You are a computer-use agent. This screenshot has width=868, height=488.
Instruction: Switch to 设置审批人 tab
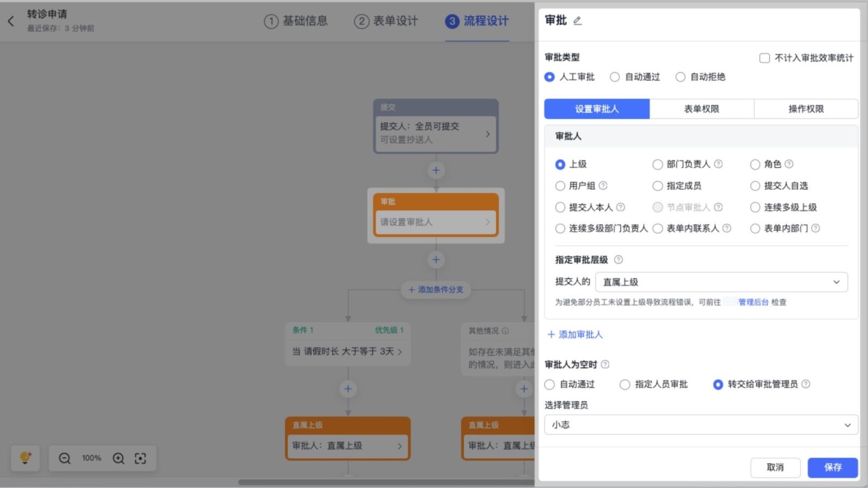(x=597, y=109)
